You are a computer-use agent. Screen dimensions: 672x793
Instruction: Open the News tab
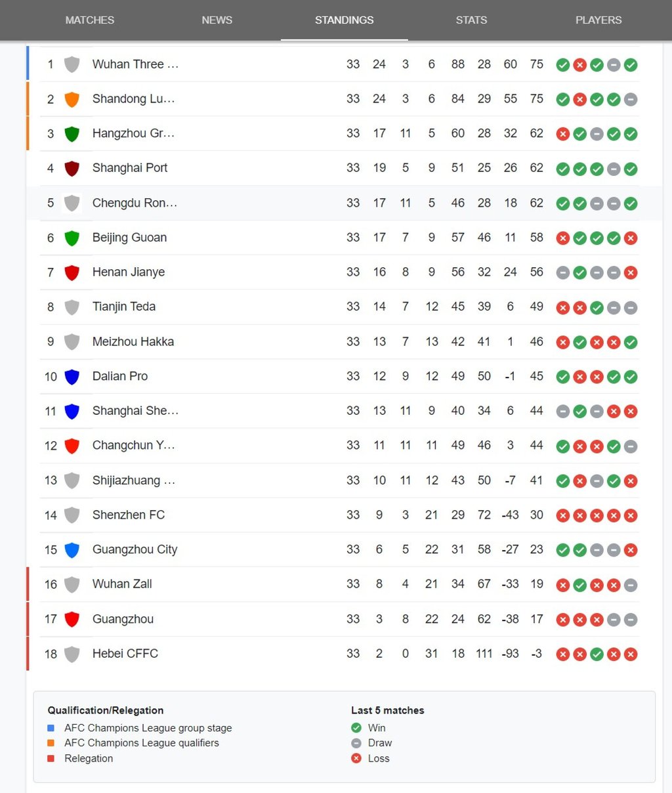click(217, 20)
